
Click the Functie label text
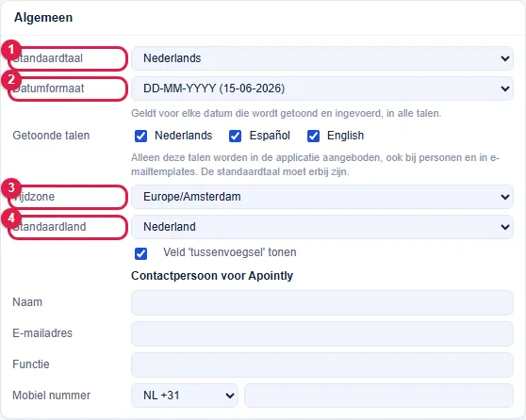click(31, 364)
